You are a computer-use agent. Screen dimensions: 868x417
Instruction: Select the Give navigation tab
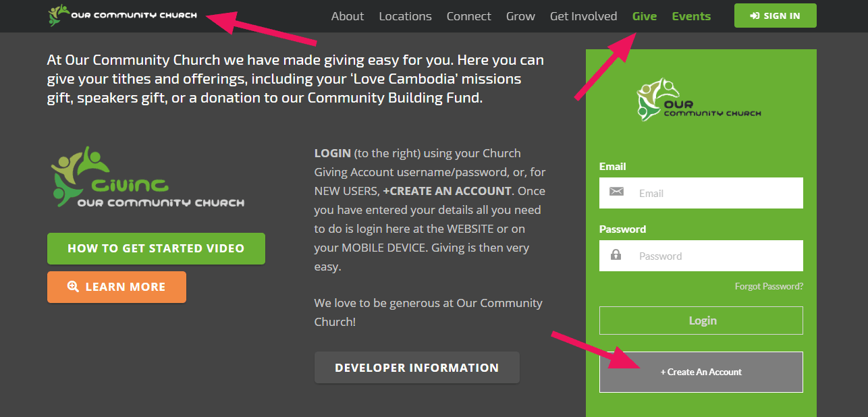645,16
